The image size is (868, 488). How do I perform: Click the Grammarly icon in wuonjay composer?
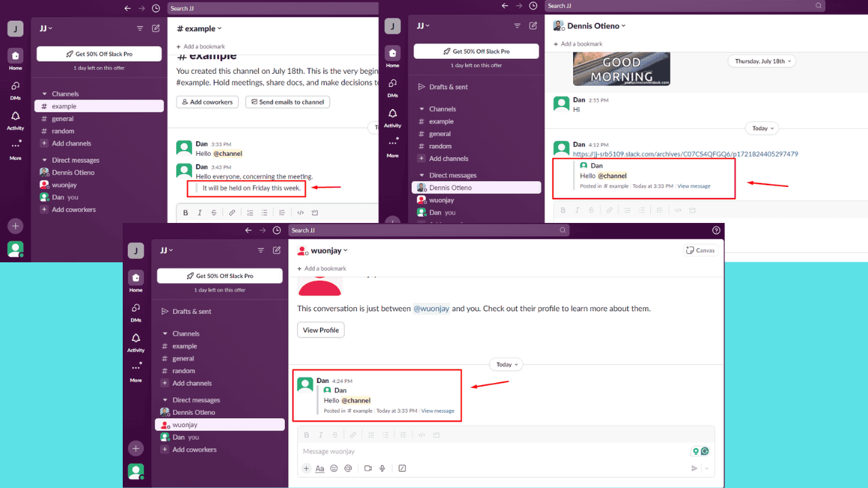[x=705, y=451]
